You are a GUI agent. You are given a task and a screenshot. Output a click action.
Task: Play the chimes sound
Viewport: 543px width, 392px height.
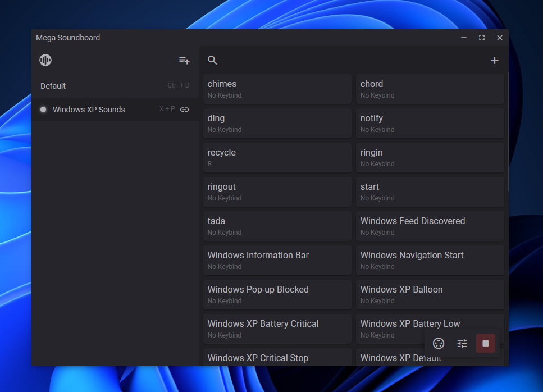(x=277, y=89)
